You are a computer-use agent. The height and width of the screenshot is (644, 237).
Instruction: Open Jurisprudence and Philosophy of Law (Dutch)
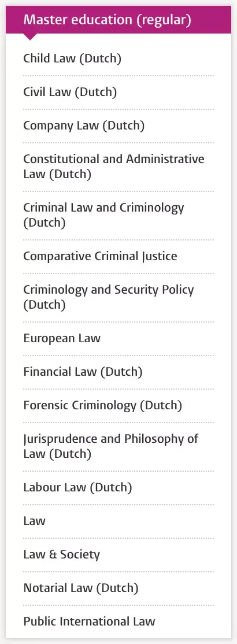111,446
